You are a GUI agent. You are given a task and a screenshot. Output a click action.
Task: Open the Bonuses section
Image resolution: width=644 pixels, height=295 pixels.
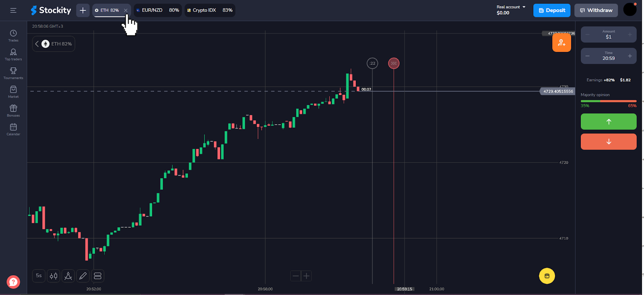click(x=13, y=110)
